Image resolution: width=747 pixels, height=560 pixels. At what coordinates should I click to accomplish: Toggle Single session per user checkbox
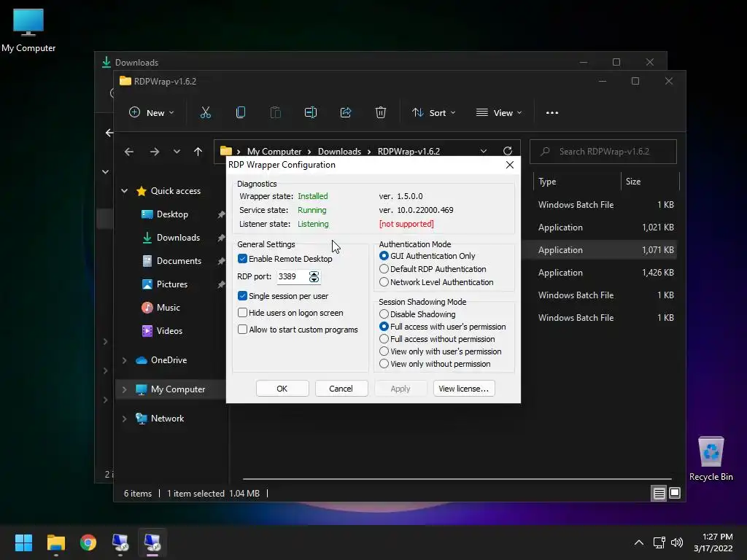[242, 296]
